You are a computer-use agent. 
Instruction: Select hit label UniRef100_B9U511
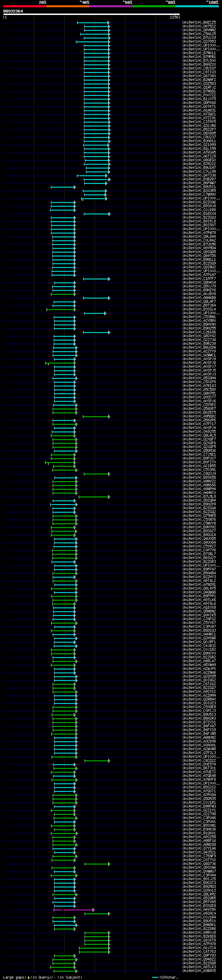click(199, 187)
